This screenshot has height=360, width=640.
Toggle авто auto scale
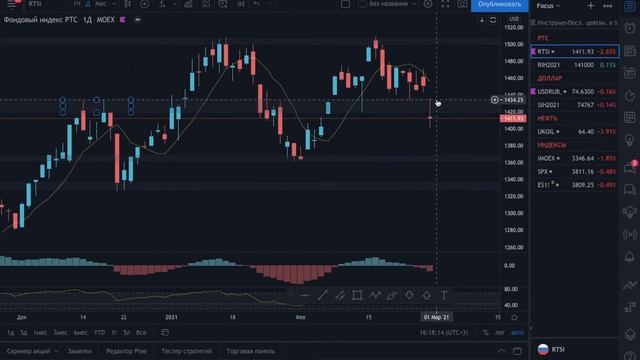pyautogui.click(x=517, y=333)
